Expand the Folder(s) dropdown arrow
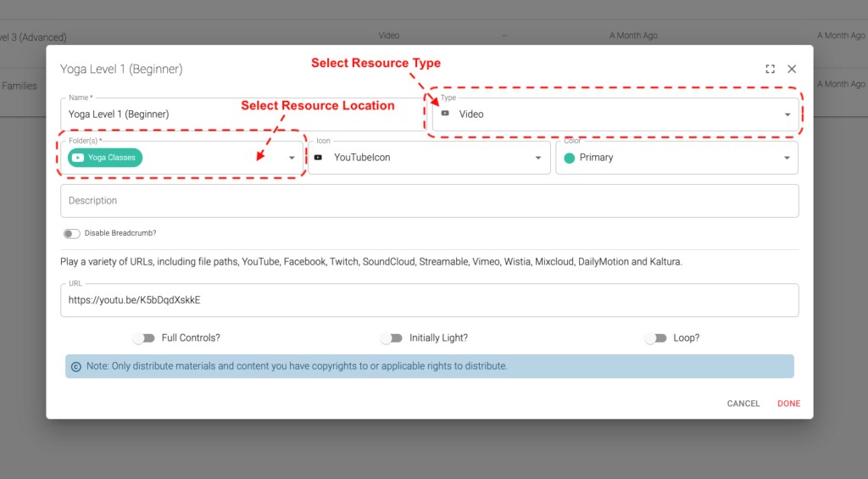Screen dimensions: 868x479 pos(292,158)
